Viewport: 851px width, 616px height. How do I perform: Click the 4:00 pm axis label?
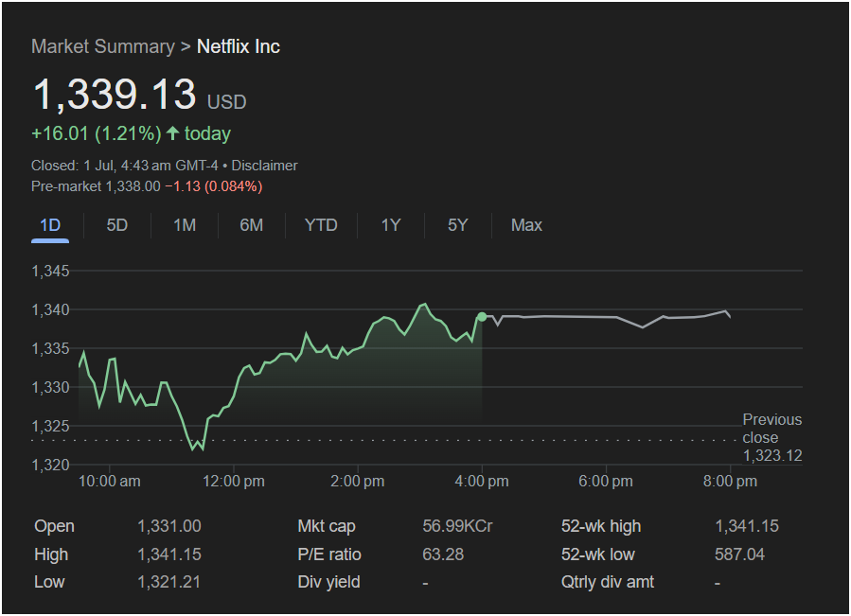(482, 481)
